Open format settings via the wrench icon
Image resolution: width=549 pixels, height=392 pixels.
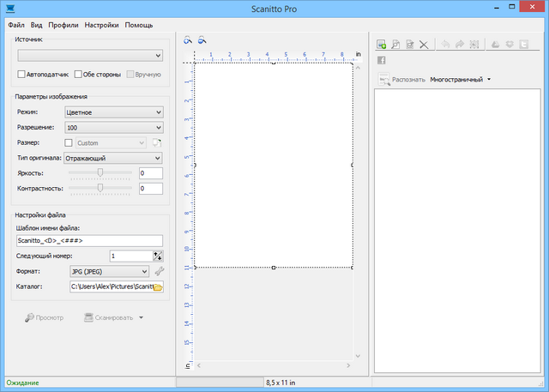(158, 272)
